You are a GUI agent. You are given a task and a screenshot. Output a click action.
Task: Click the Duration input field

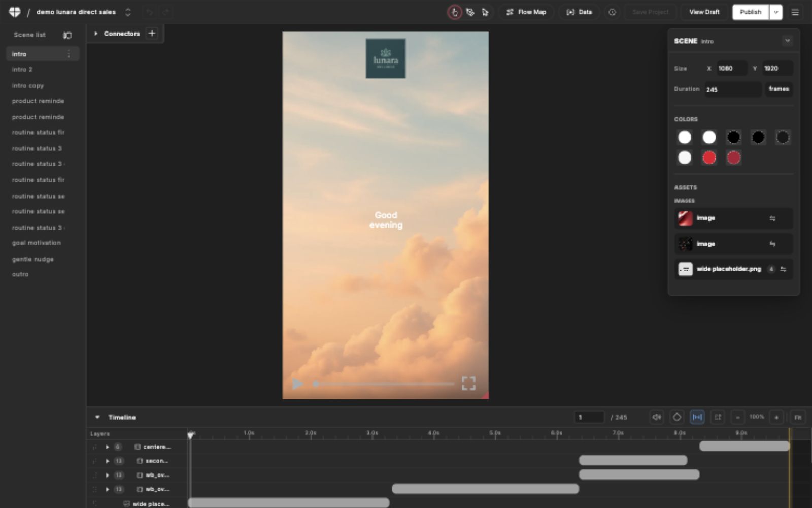click(x=732, y=89)
